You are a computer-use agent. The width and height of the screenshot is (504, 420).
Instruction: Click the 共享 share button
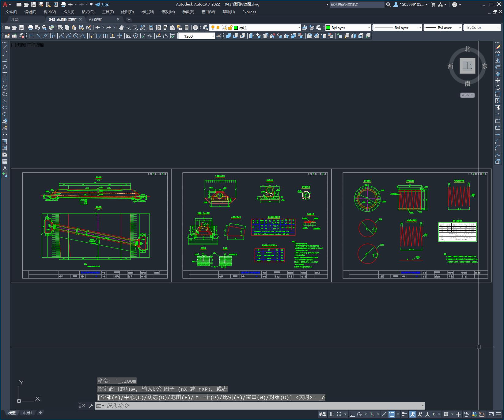pos(102,5)
